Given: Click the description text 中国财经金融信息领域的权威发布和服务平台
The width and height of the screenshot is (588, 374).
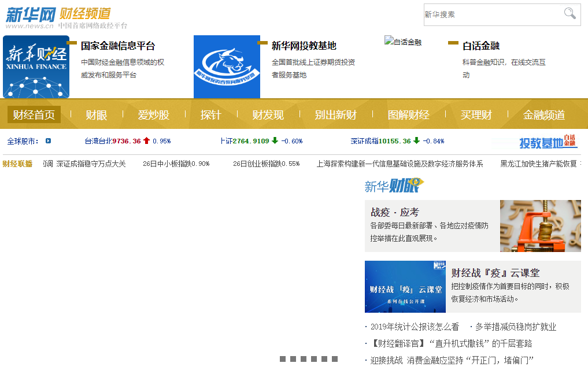Looking at the screenshot, I should (123, 69).
